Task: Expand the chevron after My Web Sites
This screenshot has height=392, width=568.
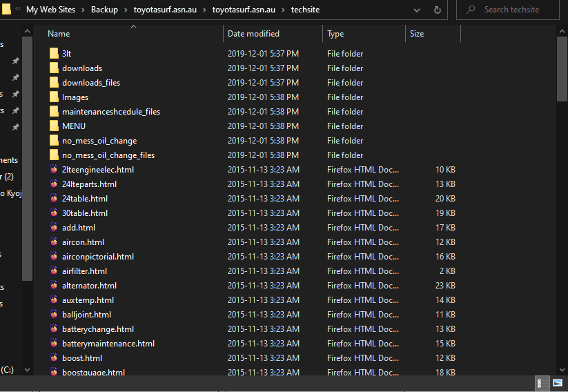Action: [83, 10]
